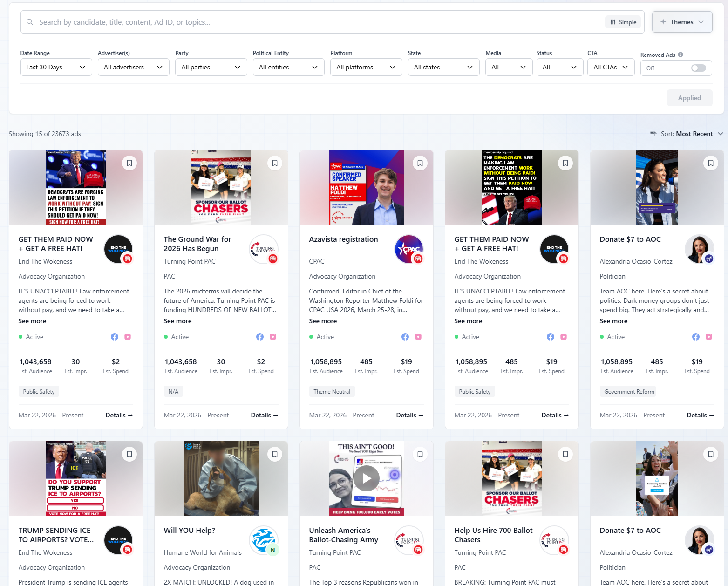Open the Themes dropdown
Viewport: 728px width, 586px height.
[x=682, y=21]
